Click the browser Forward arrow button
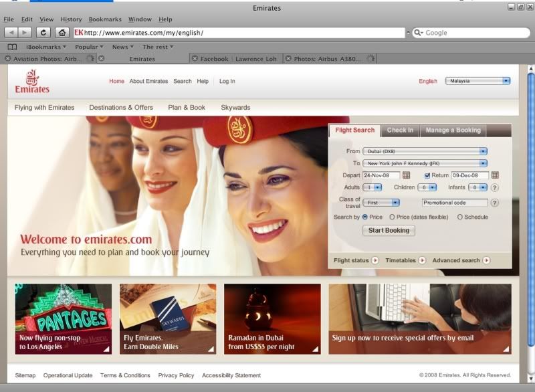 [25, 33]
